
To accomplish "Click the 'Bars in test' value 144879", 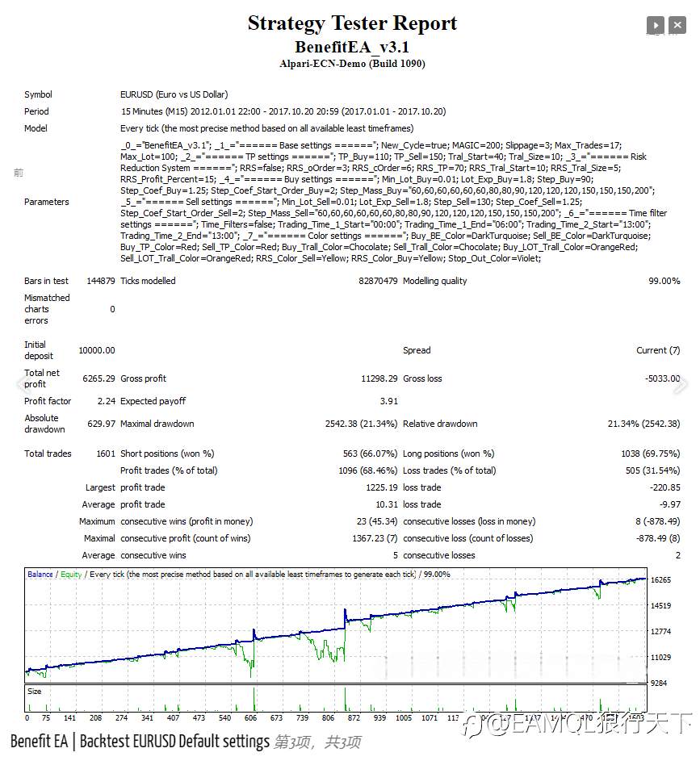I will pos(101,281).
